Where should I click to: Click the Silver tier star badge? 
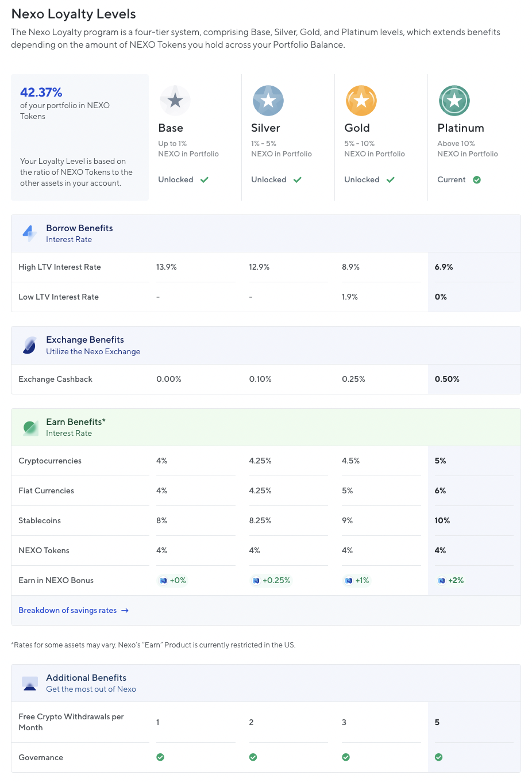point(268,101)
